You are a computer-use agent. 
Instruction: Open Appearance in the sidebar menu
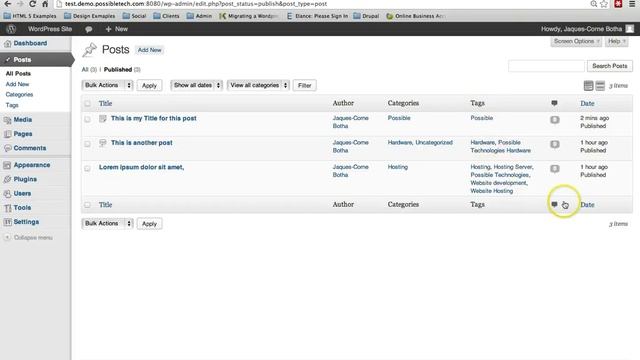32,165
